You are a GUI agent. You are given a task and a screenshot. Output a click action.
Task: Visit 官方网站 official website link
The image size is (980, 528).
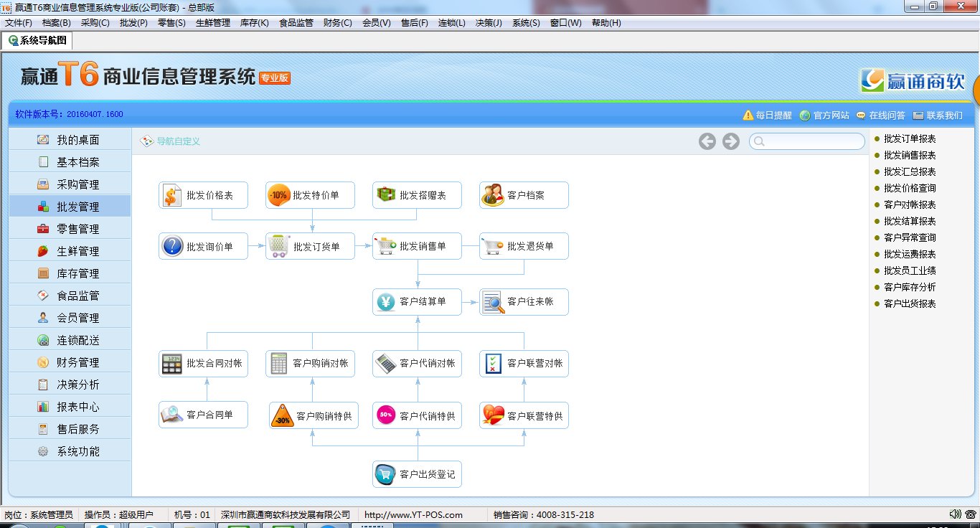click(824, 115)
